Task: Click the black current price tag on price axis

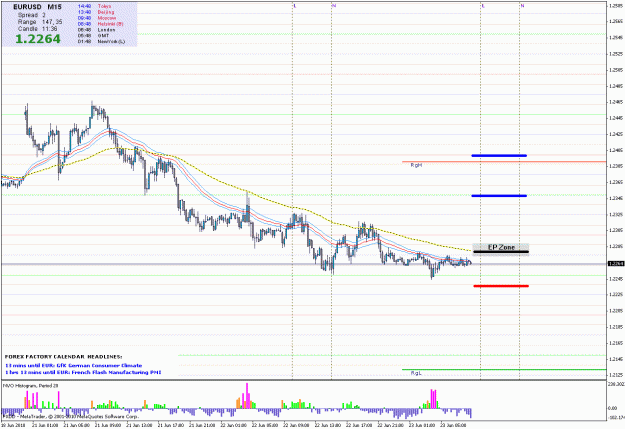Action: tap(615, 264)
